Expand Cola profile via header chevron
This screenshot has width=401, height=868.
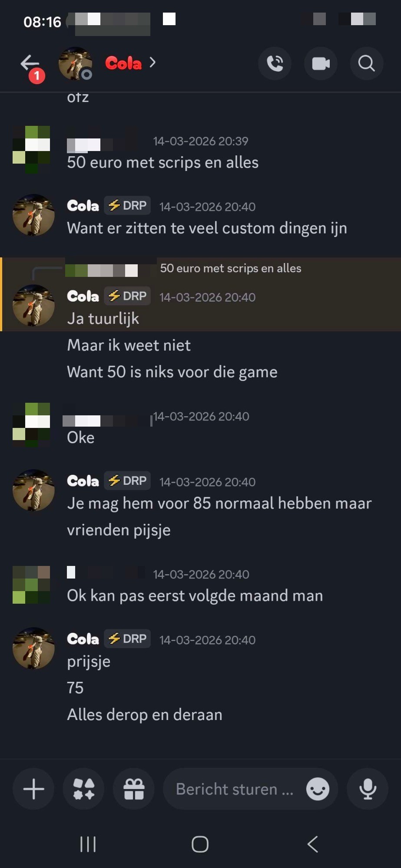[152, 63]
